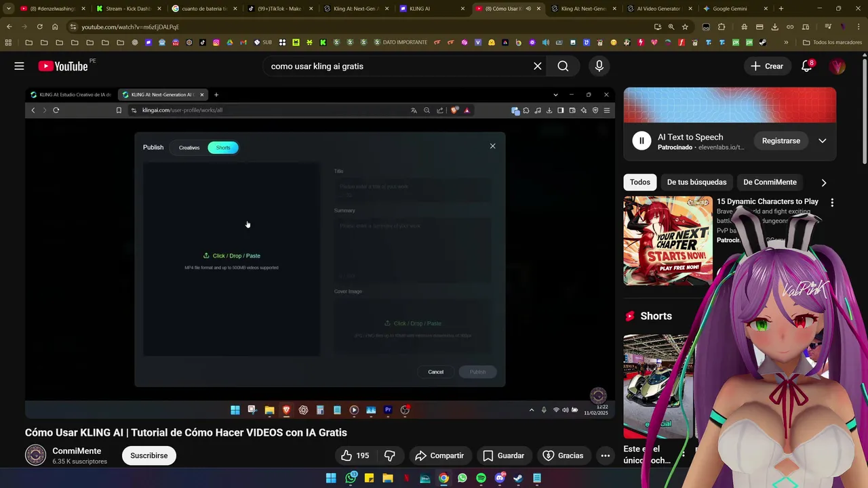Screen dimensions: 868x488
Task: Click the video title Cómo Usar KLING AI
Action: (186, 432)
